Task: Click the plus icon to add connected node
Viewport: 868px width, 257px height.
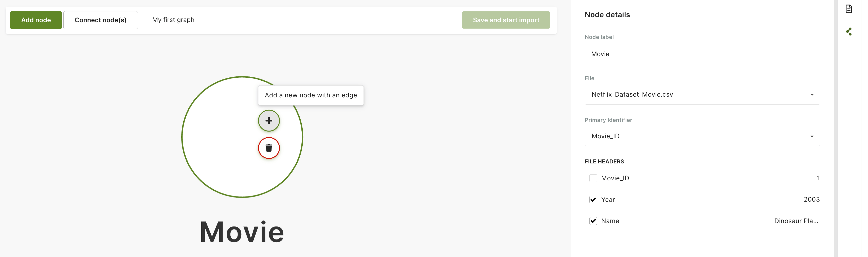Action: (268, 121)
